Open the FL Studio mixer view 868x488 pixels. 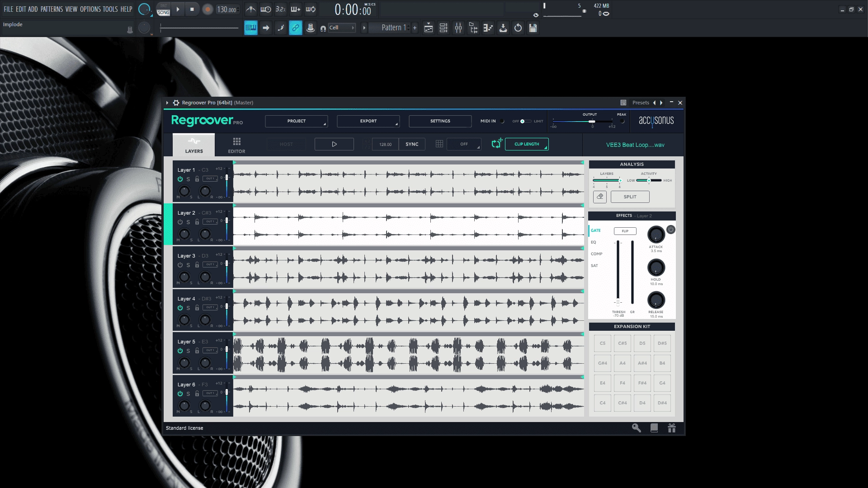pos(458,28)
